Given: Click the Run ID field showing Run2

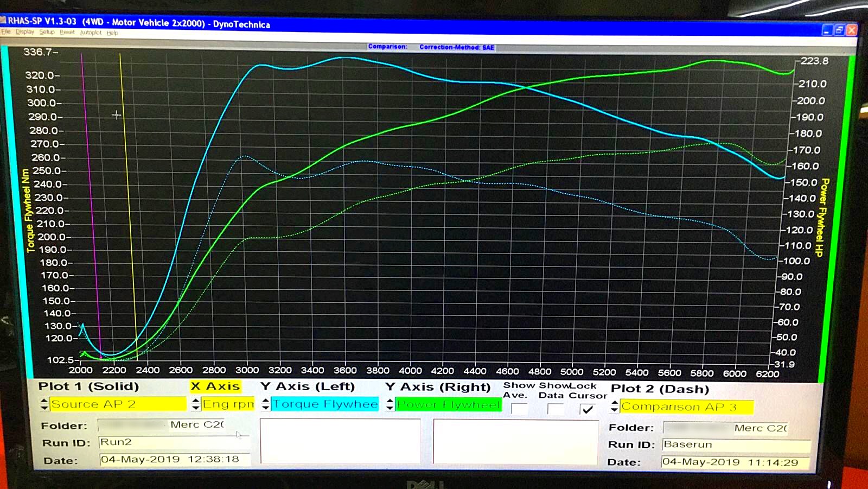Looking at the screenshot, I should point(174,442).
